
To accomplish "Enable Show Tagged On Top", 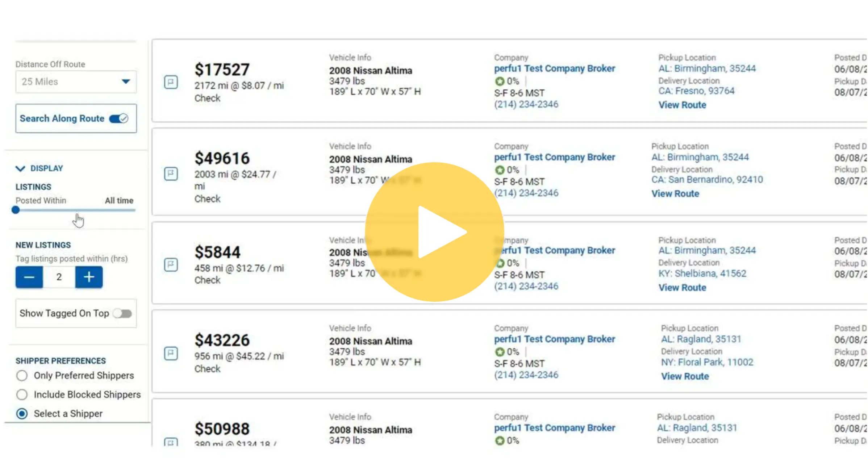I will click(x=122, y=313).
